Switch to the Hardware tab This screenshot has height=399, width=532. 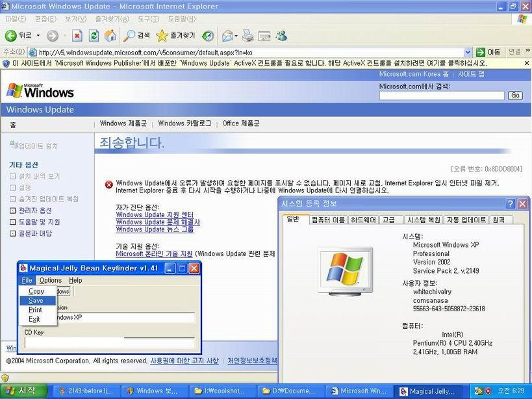[363, 220]
